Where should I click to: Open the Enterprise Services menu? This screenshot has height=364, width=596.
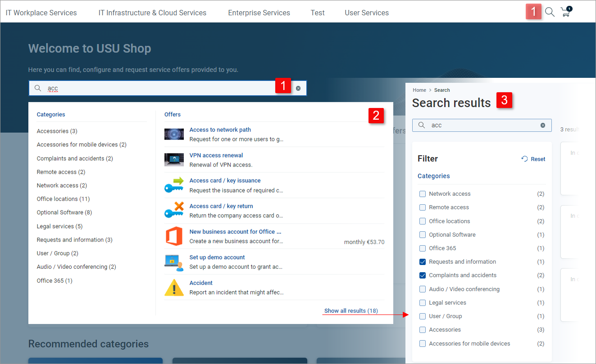(x=259, y=13)
